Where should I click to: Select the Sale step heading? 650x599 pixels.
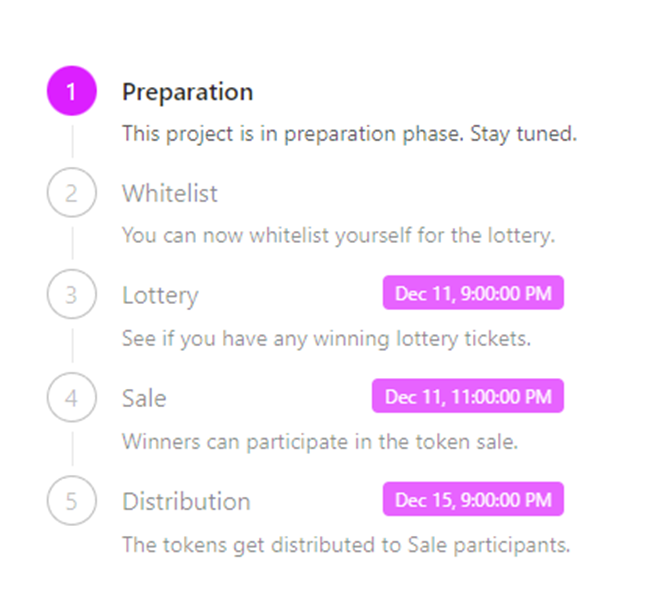144,398
